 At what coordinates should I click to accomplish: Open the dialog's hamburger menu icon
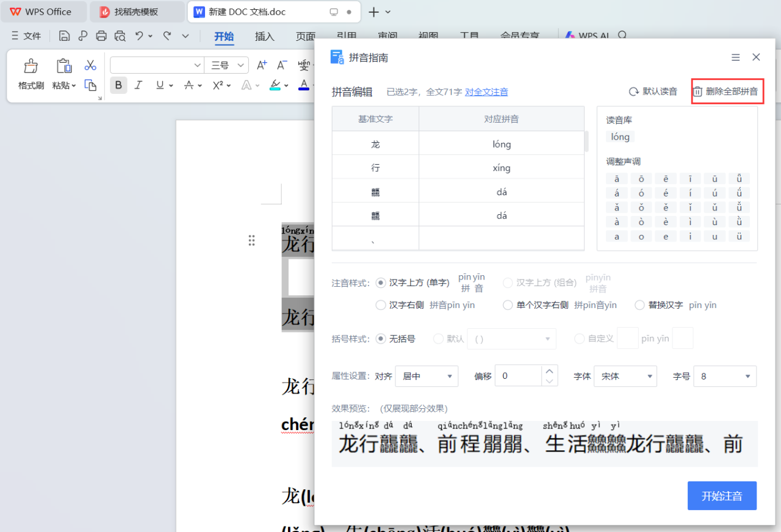(x=736, y=57)
